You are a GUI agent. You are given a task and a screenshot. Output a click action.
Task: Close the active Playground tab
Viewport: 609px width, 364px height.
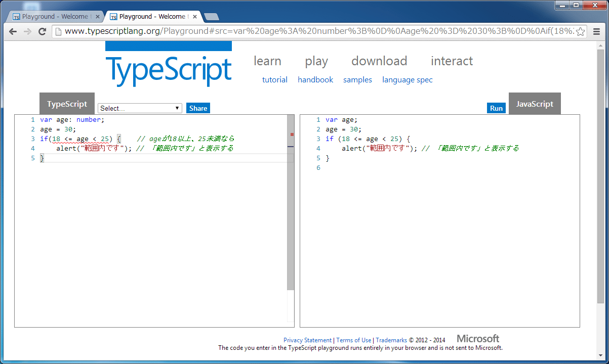tap(195, 17)
